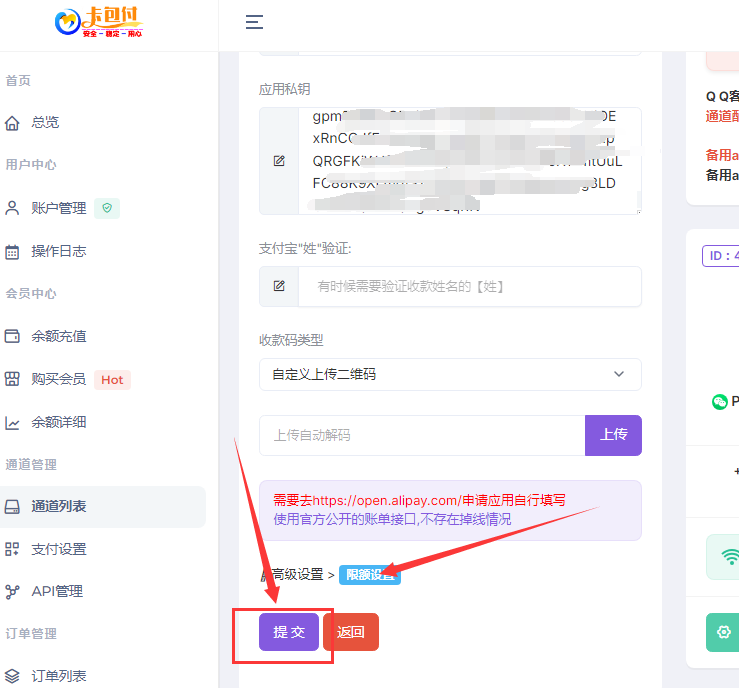Click the store icon beside 购买会员
The image size is (739, 688).
(x=12, y=379)
